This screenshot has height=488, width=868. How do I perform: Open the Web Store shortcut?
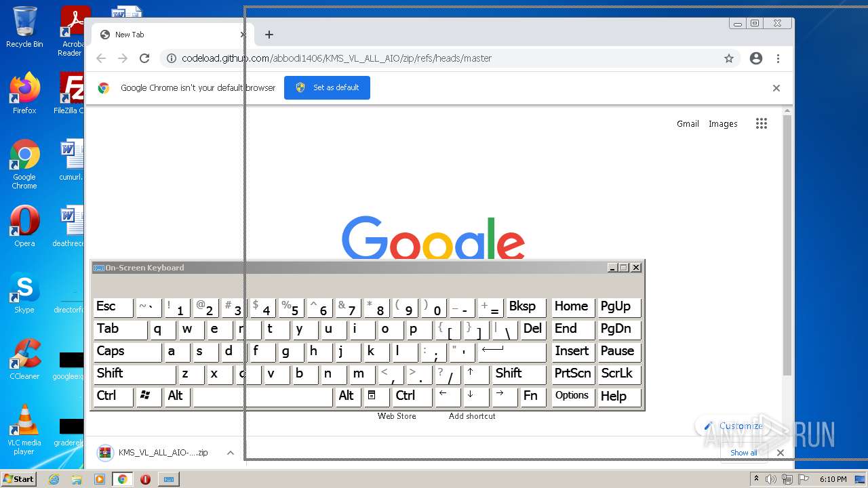tap(397, 415)
